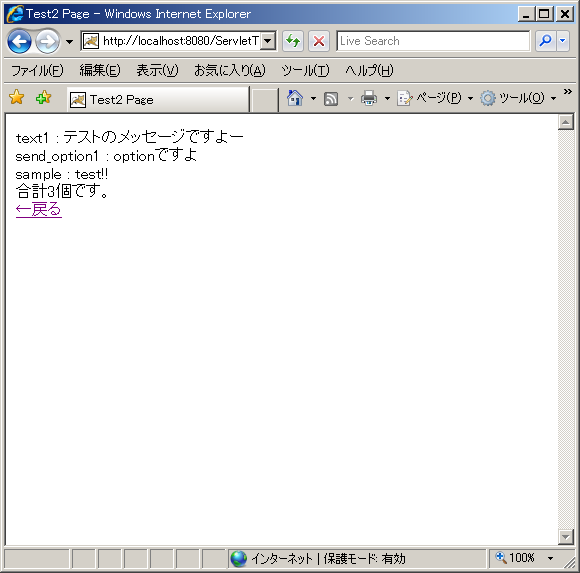The image size is (580, 573).
Task: Expand the zoom level 100% dropdown
Action: coord(550,558)
